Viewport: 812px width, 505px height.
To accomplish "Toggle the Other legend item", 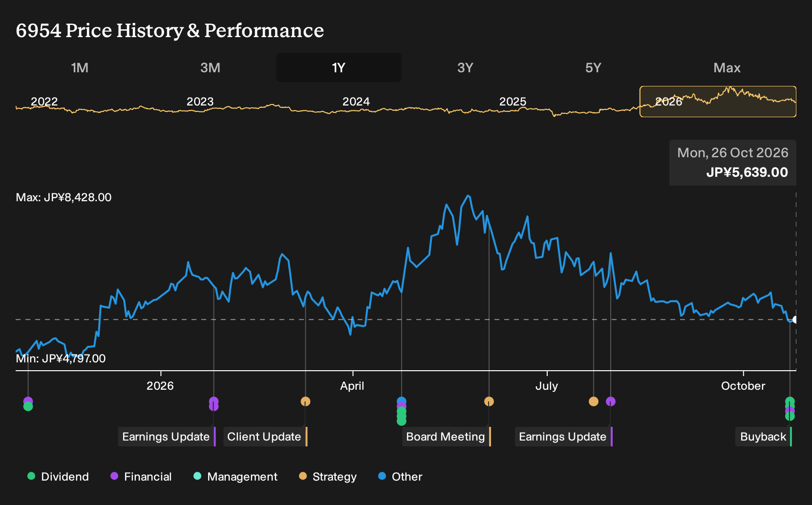I will coord(400,477).
